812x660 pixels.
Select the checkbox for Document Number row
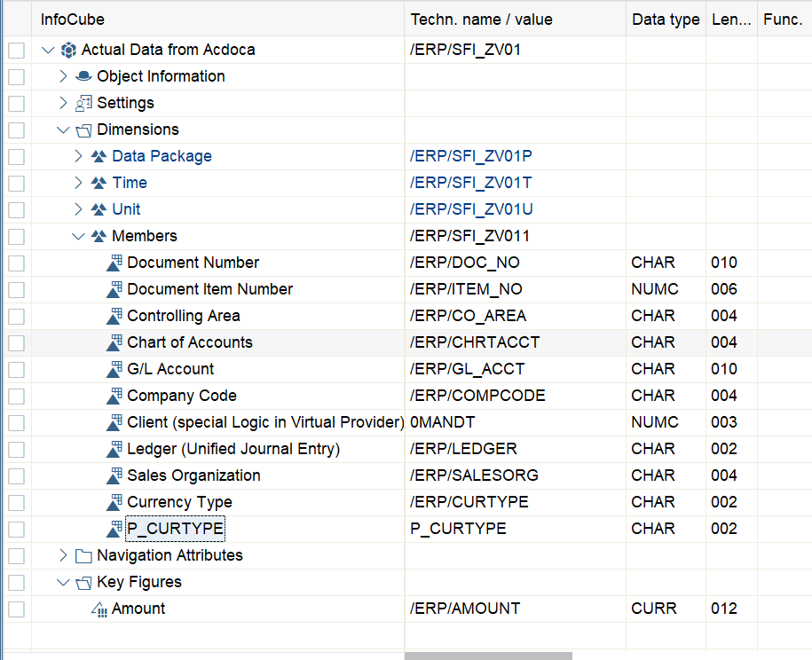click(x=16, y=263)
